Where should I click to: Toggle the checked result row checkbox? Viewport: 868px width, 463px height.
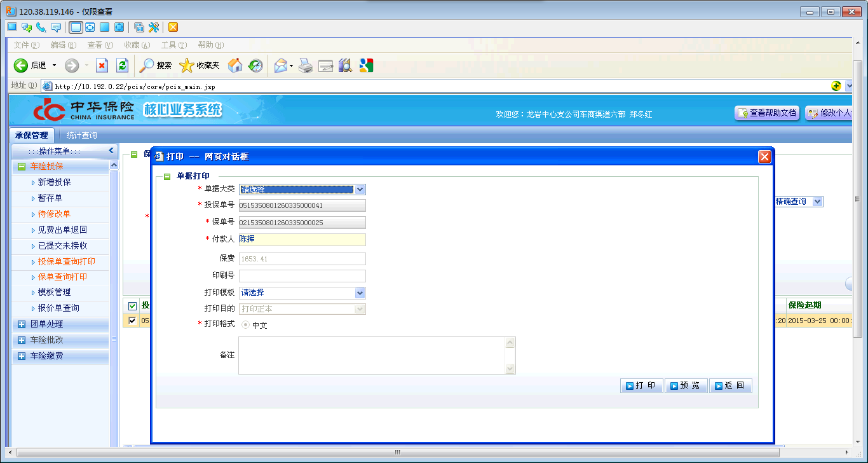pyautogui.click(x=132, y=321)
